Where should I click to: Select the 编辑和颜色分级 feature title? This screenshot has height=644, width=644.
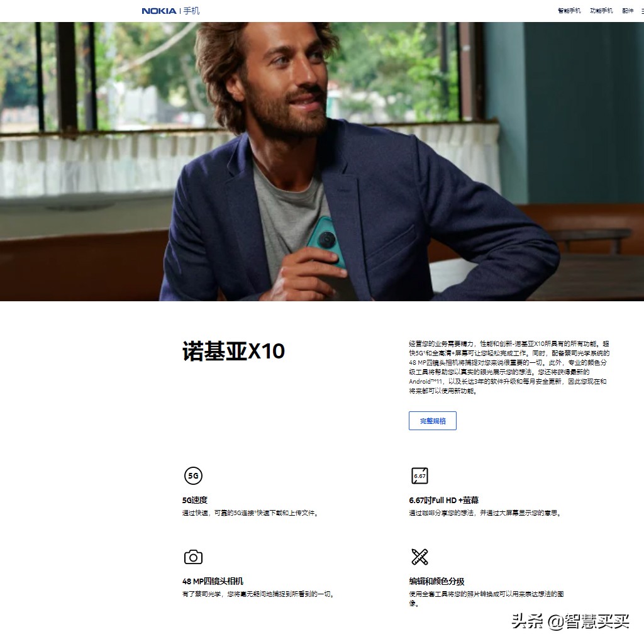436,581
